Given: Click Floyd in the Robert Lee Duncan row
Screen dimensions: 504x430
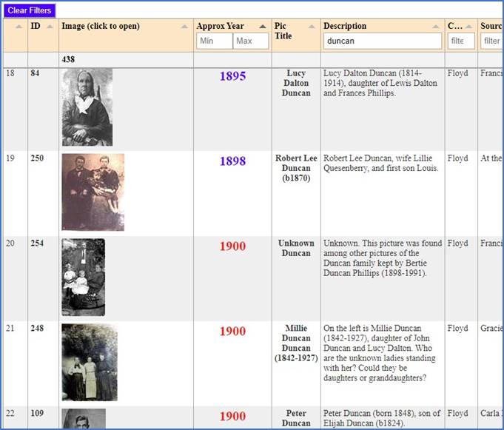Looking at the screenshot, I should click(457, 158).
